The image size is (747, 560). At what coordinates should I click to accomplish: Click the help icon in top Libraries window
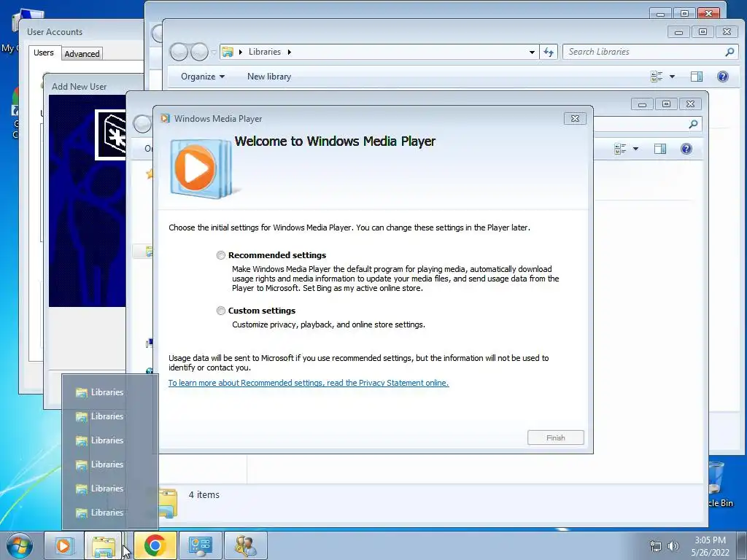tap(723, 77)
